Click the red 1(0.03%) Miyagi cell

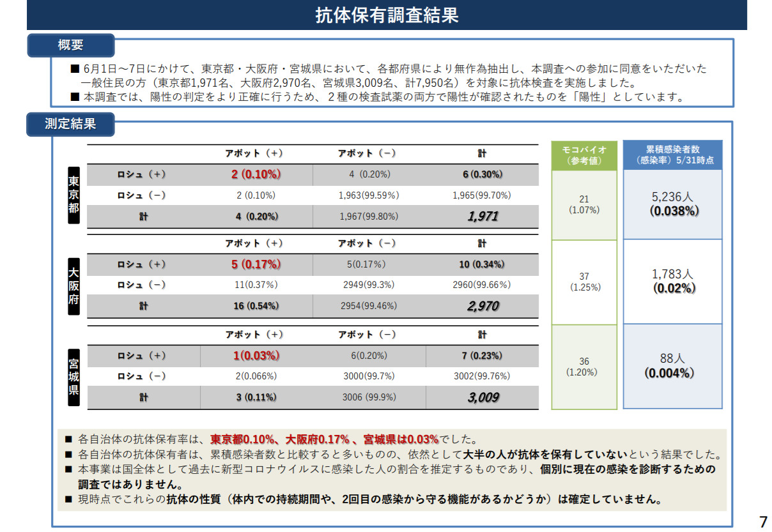(256, 356)
